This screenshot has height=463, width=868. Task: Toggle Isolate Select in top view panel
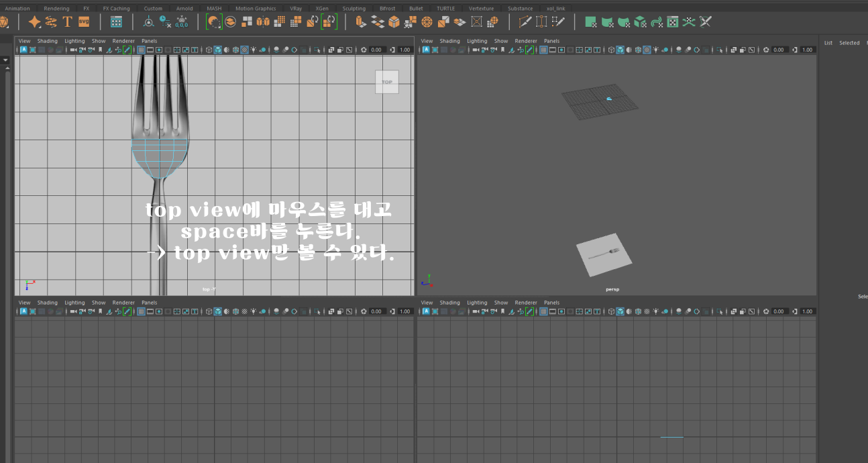click(317, 50)
